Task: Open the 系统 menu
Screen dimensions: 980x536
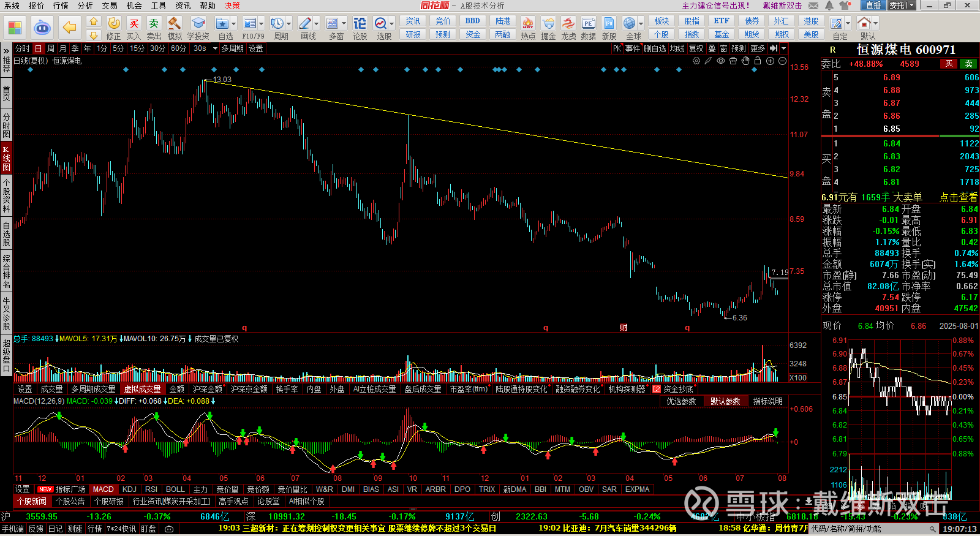Action: (12, 6)
